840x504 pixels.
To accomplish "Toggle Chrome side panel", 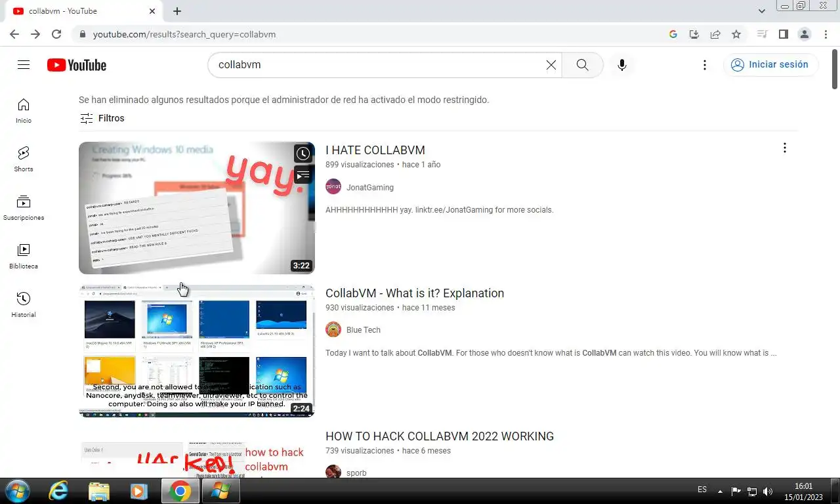I will click(783, 34).
